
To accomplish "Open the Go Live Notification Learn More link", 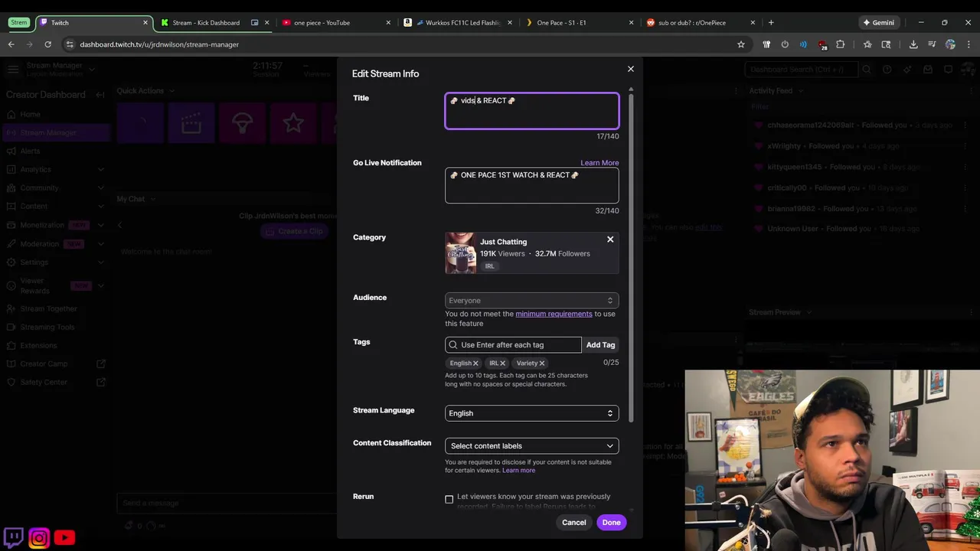I will click(x=599, y=163).
